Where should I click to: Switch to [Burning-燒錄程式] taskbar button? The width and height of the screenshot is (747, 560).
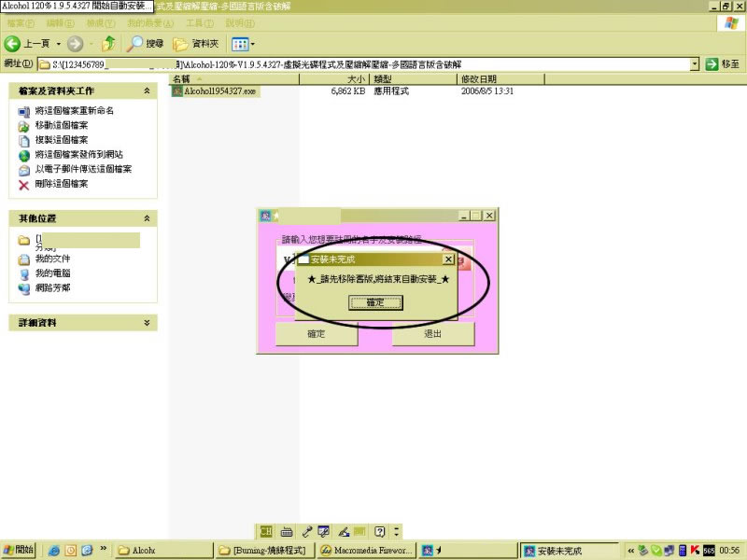(264, 551)
